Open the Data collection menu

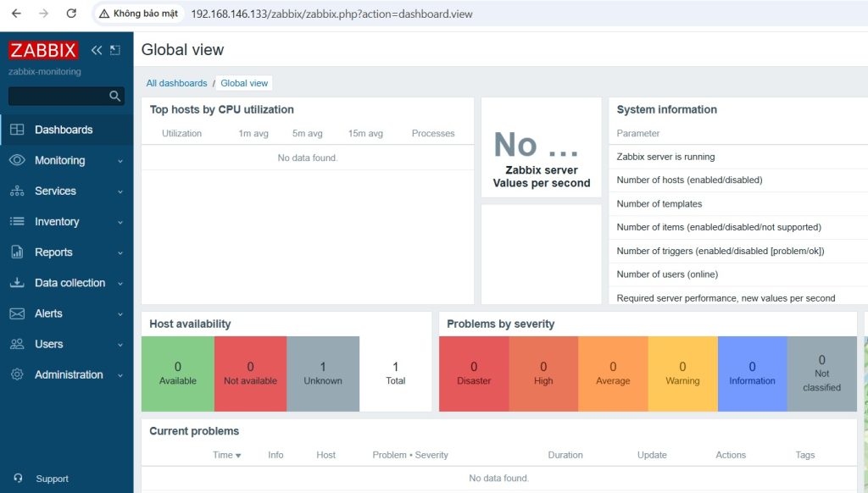(70, 283)
